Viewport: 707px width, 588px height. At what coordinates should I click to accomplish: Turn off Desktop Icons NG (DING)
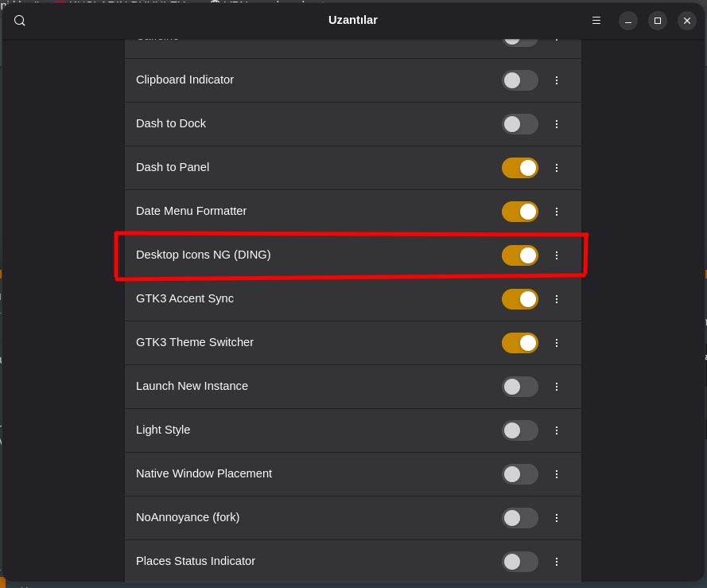pos(520,255)
